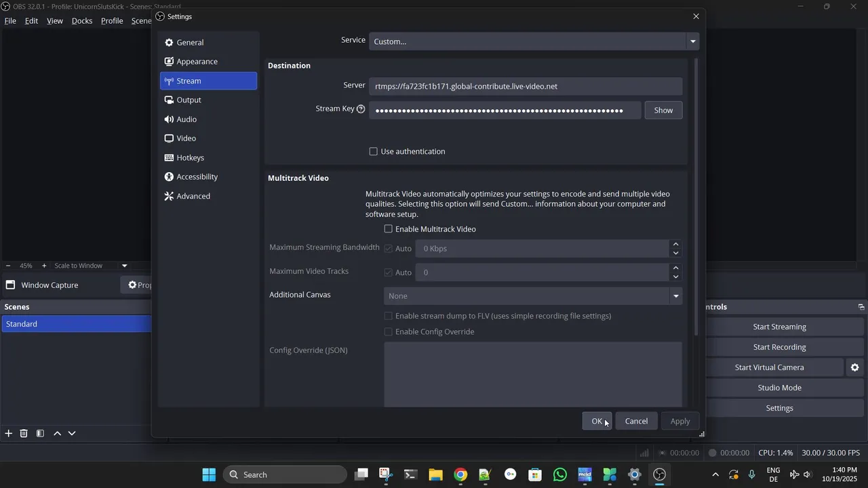Viewport: 868px width, 488px height.
Task: Open Task View from the taskbar
Action: [x=361, y=474]
